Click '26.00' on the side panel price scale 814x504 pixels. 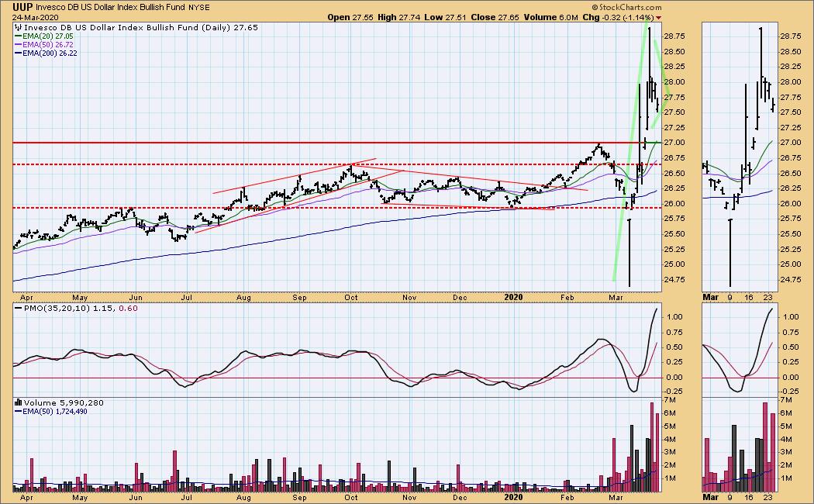click(791, 203)
